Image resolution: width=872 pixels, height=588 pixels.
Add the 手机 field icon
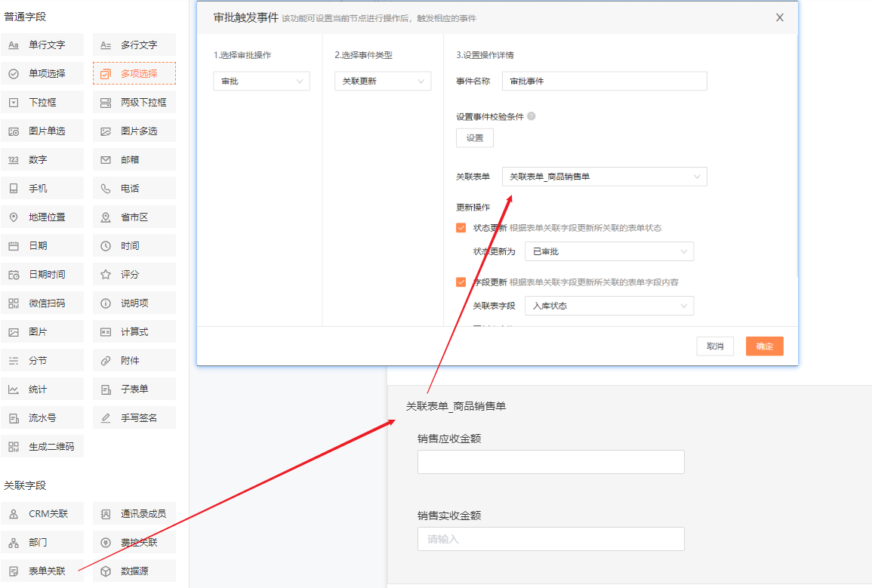coord(14,189)
